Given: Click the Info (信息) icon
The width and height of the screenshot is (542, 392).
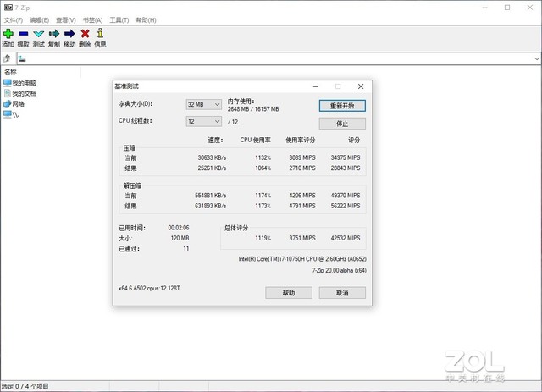Looking at the screenshot, I should (100, 33).
